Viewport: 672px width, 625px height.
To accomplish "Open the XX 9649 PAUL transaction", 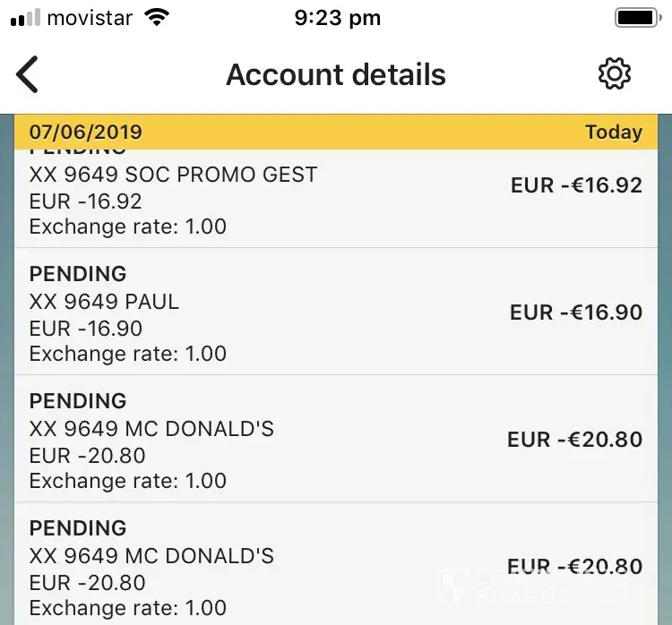I will click(105, 302).
